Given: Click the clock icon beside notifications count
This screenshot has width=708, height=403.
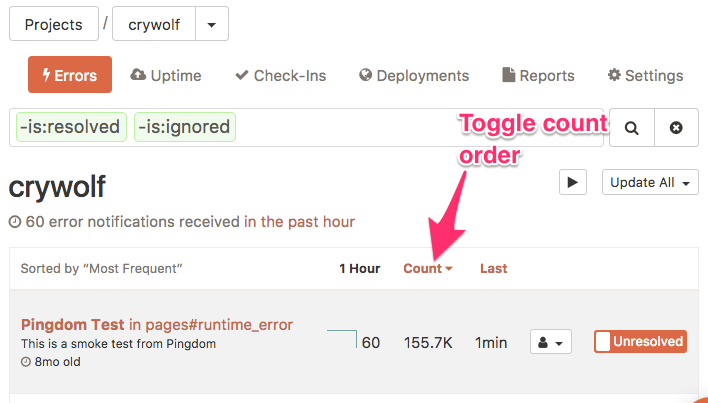Looking at the screenshot, I should pyautogui.click(x=15, y=222).
